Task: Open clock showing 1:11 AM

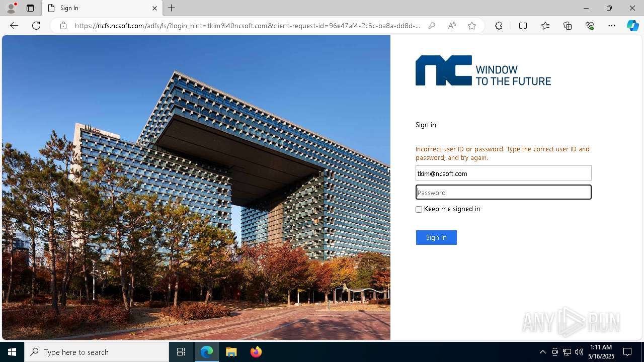Action: pos(602,352)
